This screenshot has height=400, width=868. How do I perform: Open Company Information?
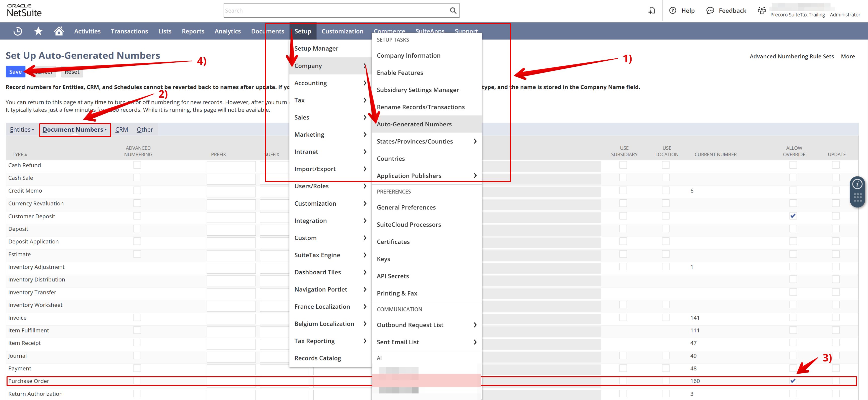point(408,55)
